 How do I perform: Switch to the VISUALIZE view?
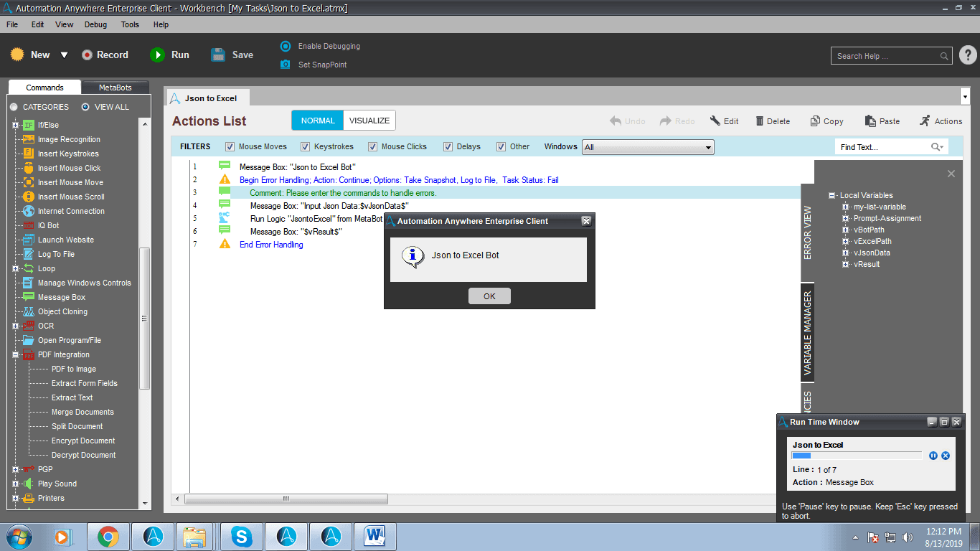click(369, 121)
